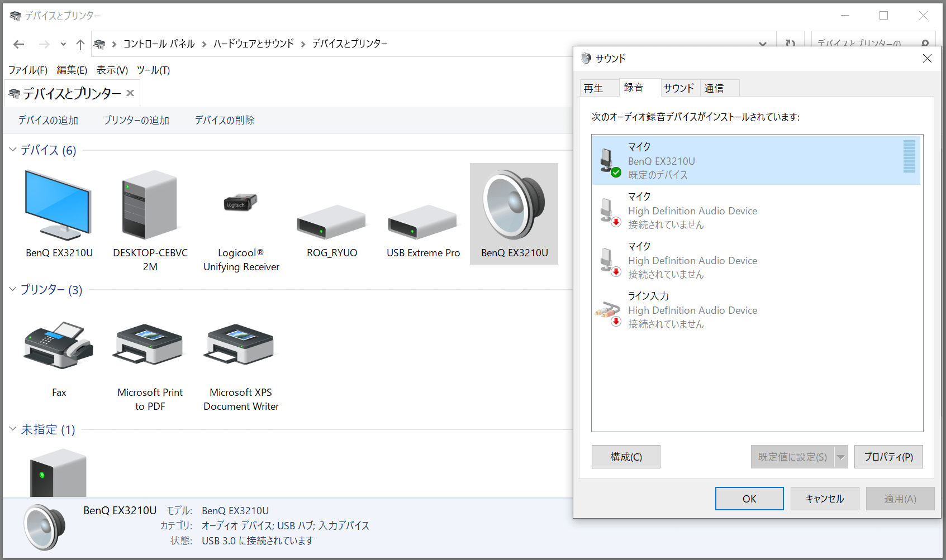Select the DESKTOP-CEBVC2M computer icon
The height and width of the screenshot is (560, 946).
(x=150, y=205)
